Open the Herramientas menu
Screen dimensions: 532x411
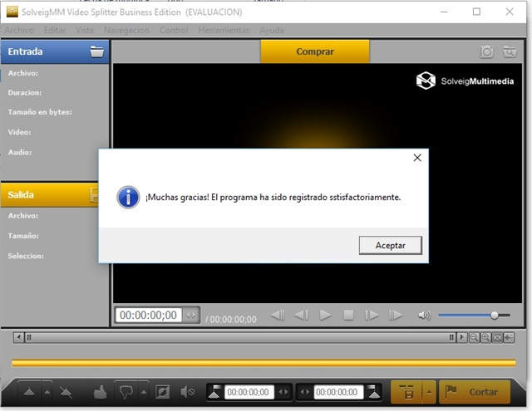(x=224, y=30)
